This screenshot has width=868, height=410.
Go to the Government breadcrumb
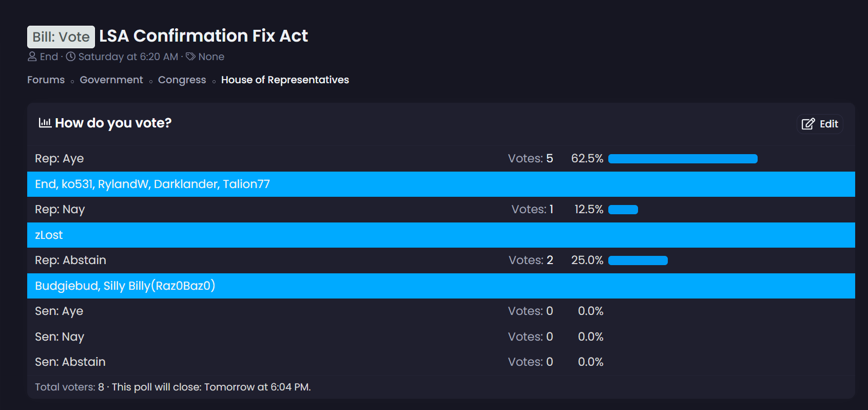(111, 80)
